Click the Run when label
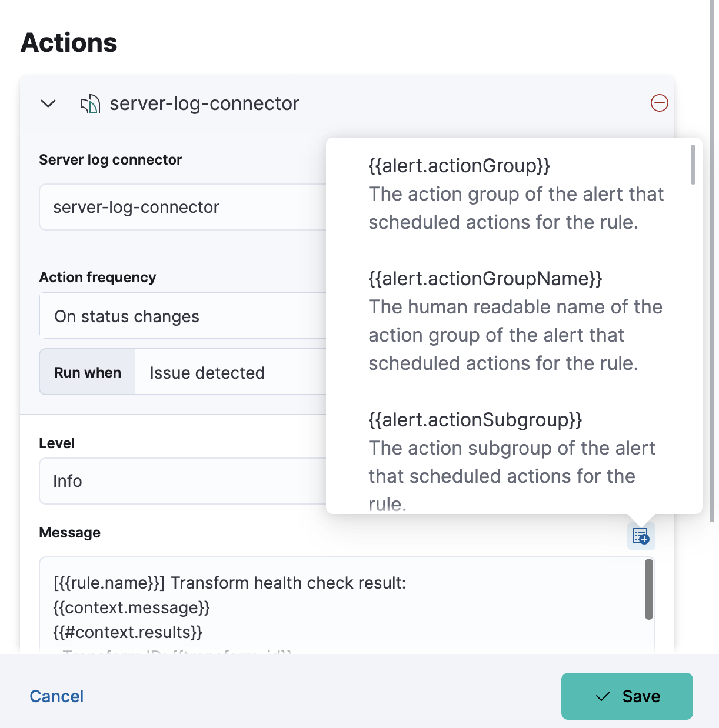This screenshot has height=728, width=719. (88, 373)
